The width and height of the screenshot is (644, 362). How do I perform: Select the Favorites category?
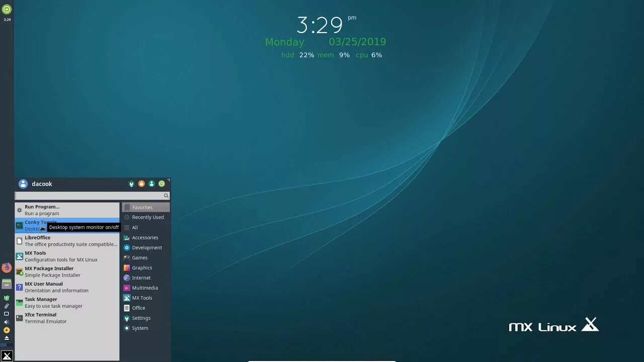click(146, 207)
